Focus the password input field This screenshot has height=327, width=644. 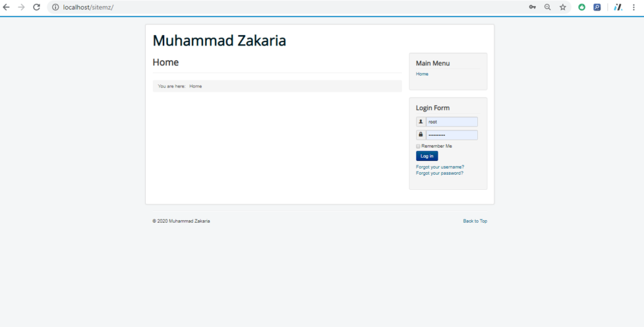(452, 135)
